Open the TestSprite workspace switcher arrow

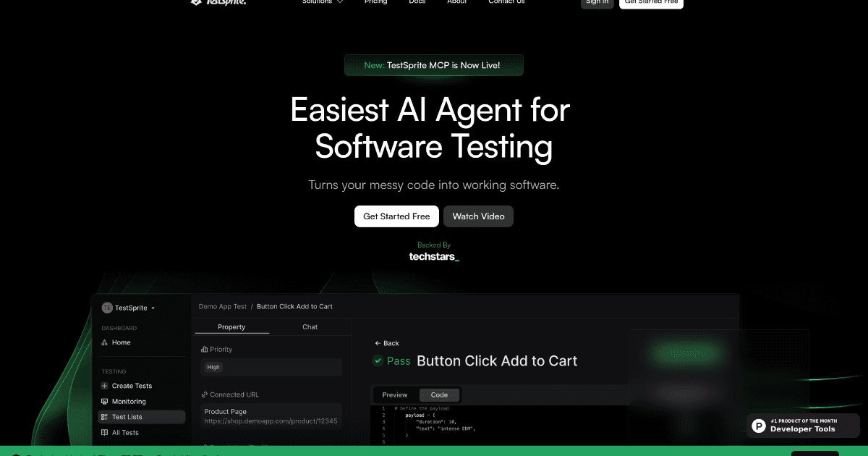point(153,308)
